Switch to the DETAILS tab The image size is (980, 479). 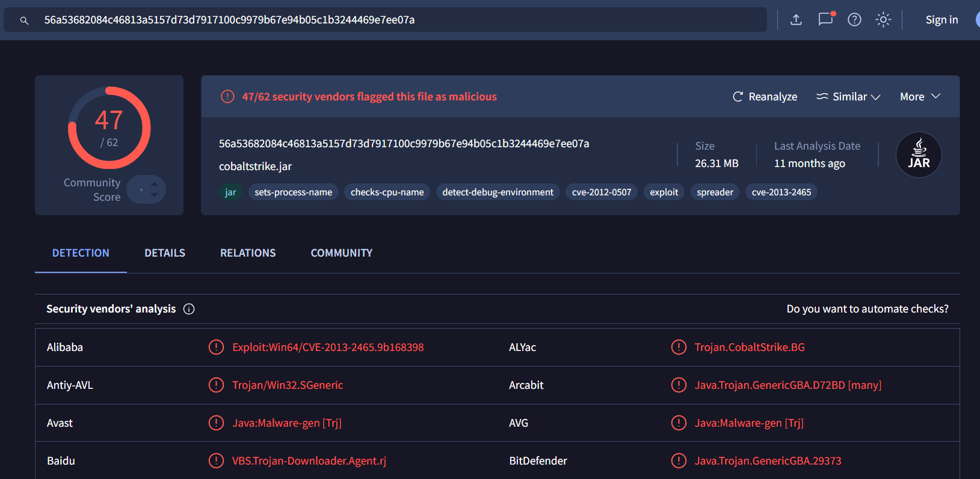(x=165, y=253)
